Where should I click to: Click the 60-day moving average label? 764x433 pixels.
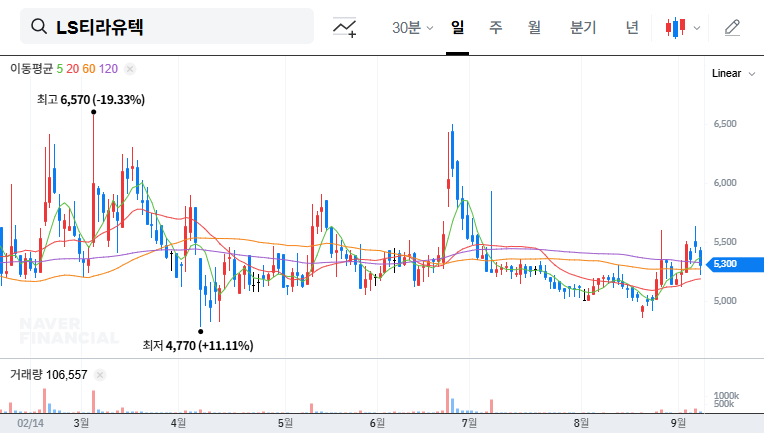click(89, 69)
